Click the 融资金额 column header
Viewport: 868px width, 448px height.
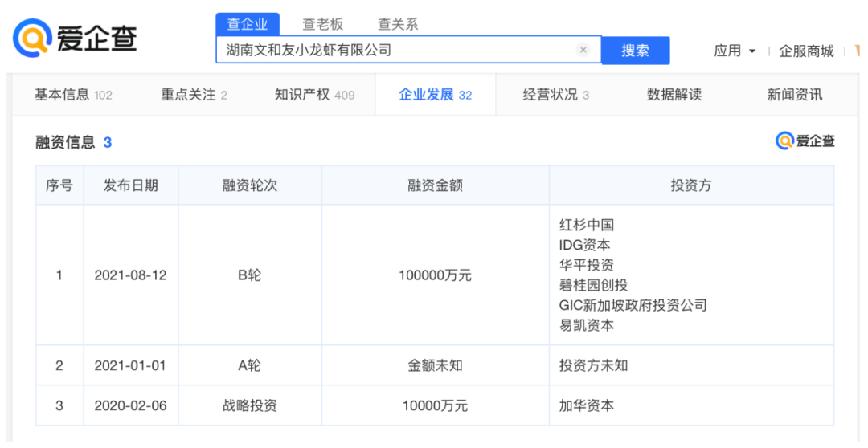tap(435, 185)
